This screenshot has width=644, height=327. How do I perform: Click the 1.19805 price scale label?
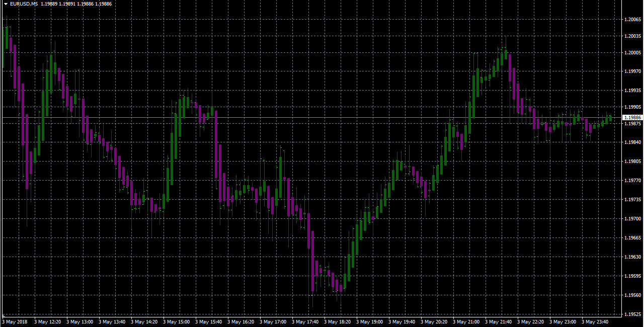coord(632,161)
